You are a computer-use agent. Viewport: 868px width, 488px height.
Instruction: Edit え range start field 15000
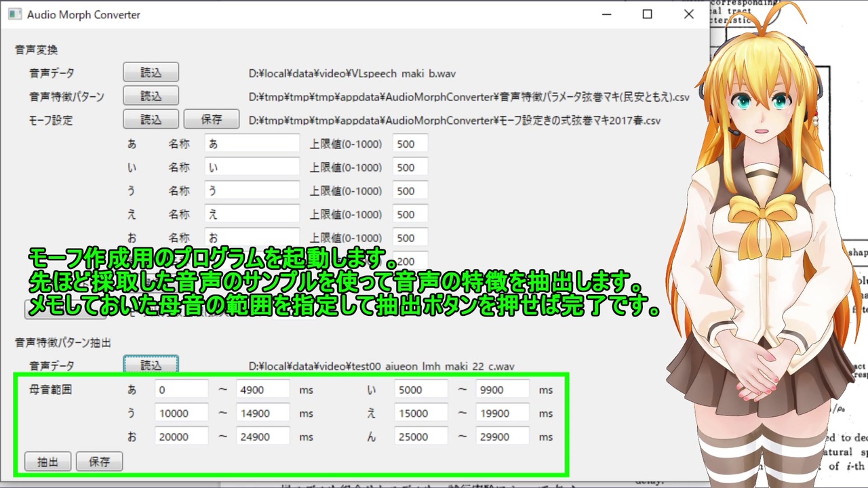point(421,413)
